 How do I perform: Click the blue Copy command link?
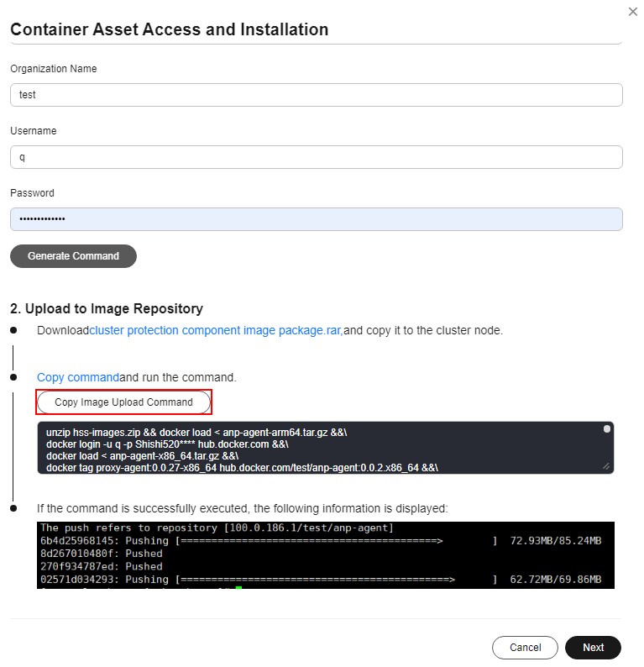(78, 377)
